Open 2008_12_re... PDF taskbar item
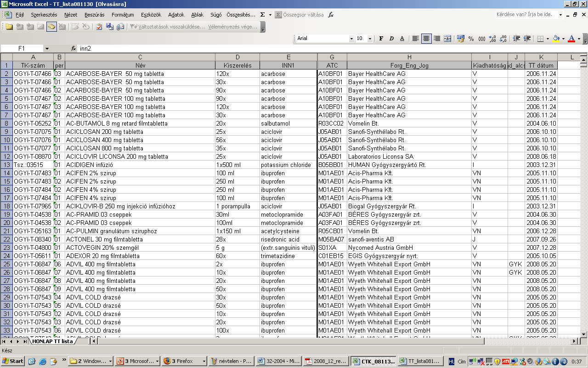Viewport: 588px width, 368px height. coord(326,361)
